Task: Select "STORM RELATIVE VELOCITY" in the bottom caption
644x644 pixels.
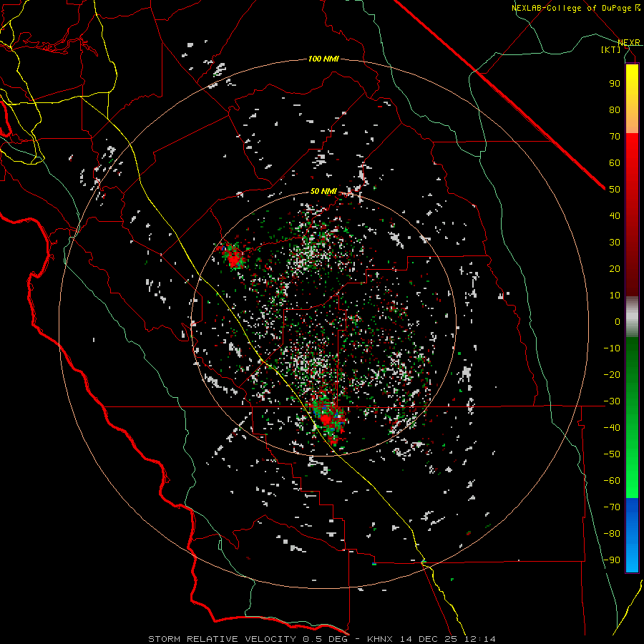Action: tap(223, 639)
